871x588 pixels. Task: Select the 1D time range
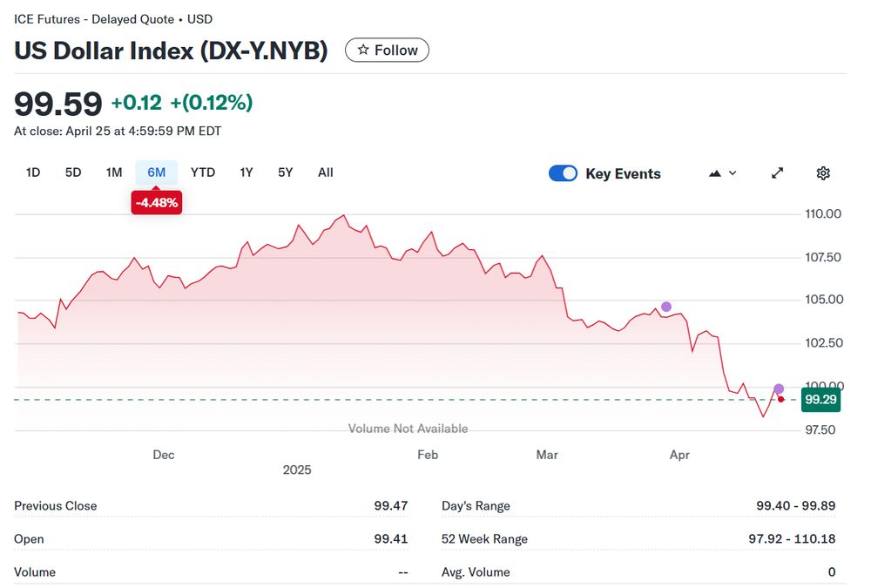tap(33, 172)
